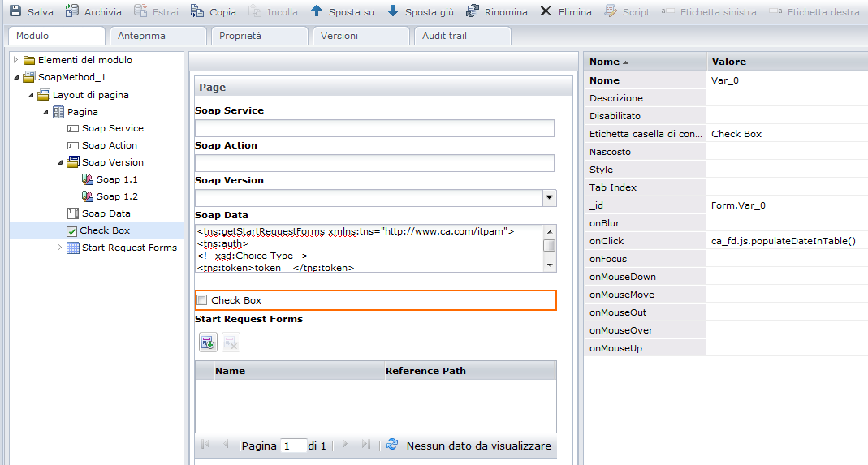Image resolution: width=868 pixels, height=465 pixels.
Task: Click the Pagina number input field
Action: pyautogui.click(x=293, y=446)
